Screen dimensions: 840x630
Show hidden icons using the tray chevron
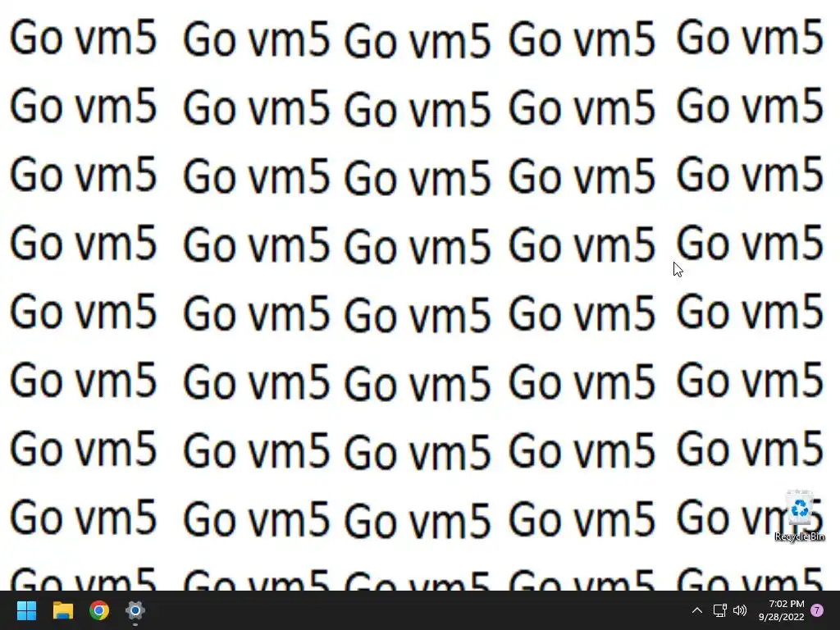[697, 610]
